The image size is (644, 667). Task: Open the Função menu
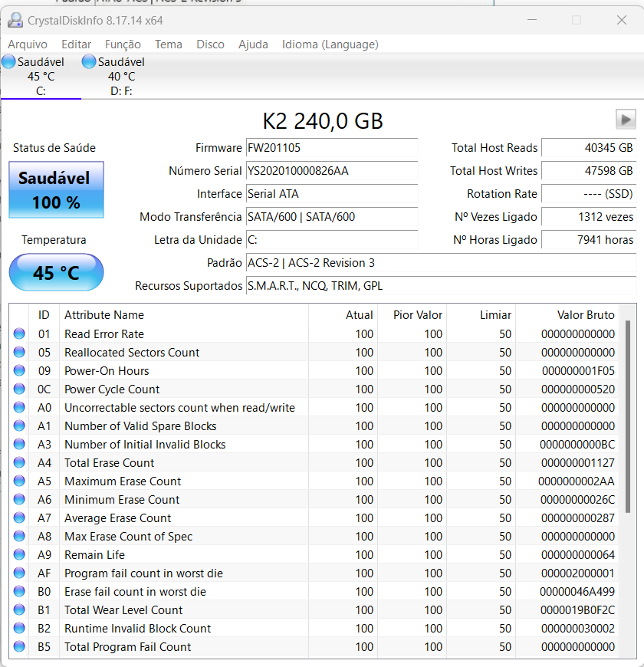click(123, 44)
